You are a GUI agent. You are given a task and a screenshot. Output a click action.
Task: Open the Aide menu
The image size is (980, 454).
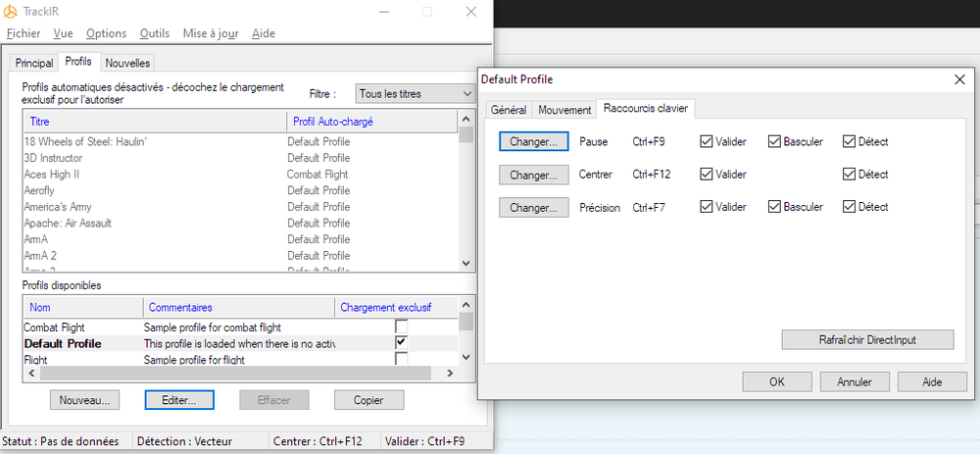click(x=263, y=33)
